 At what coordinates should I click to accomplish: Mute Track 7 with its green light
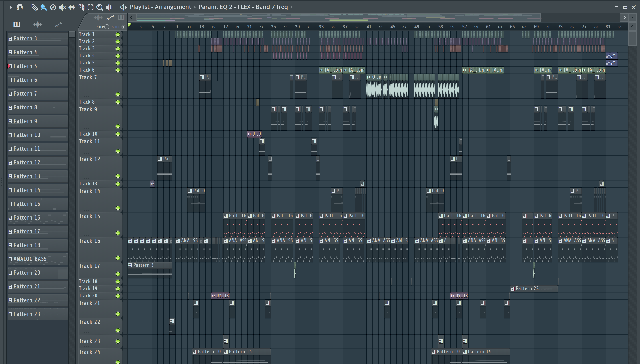tap(118, 94)
